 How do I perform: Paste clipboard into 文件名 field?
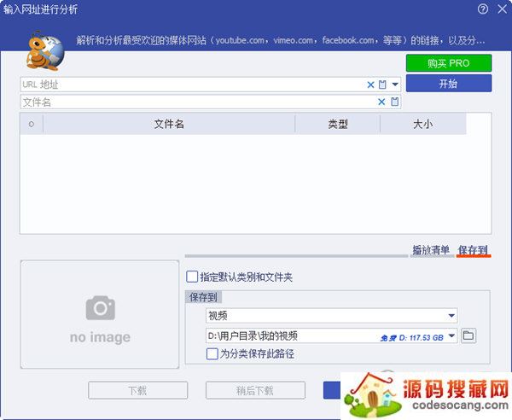(394, 102)
